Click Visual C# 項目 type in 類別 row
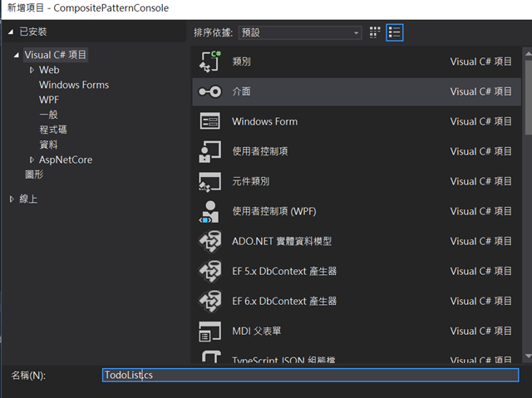Image resolution: width=532 pixels, height=398 pixels. tap(480, 61)
